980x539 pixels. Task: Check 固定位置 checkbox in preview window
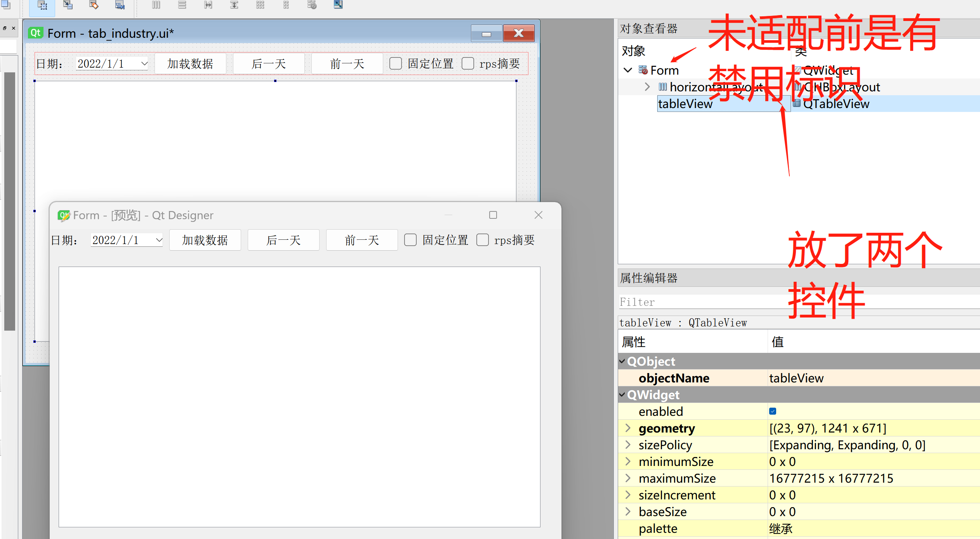pos(410,240)
